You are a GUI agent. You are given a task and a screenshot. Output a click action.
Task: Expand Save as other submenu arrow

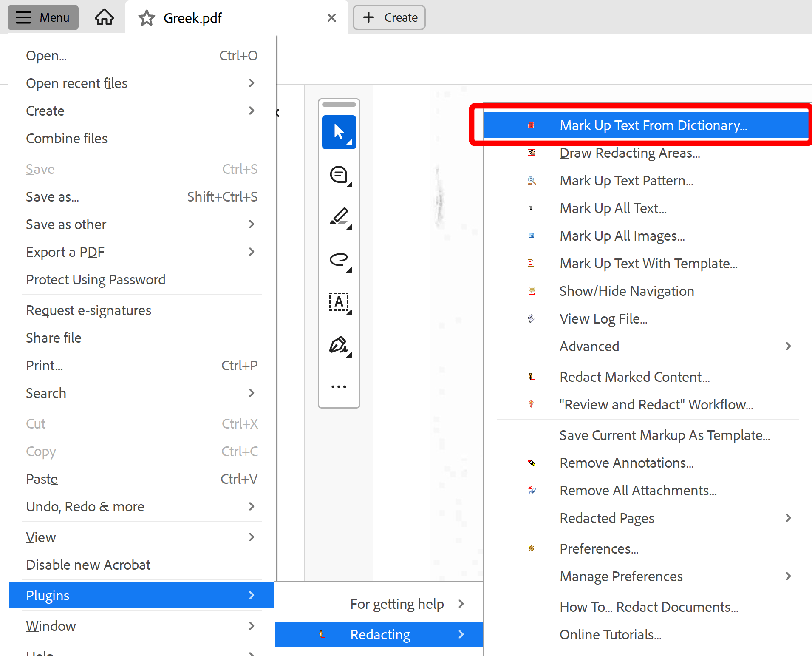(x=252, y=224)
